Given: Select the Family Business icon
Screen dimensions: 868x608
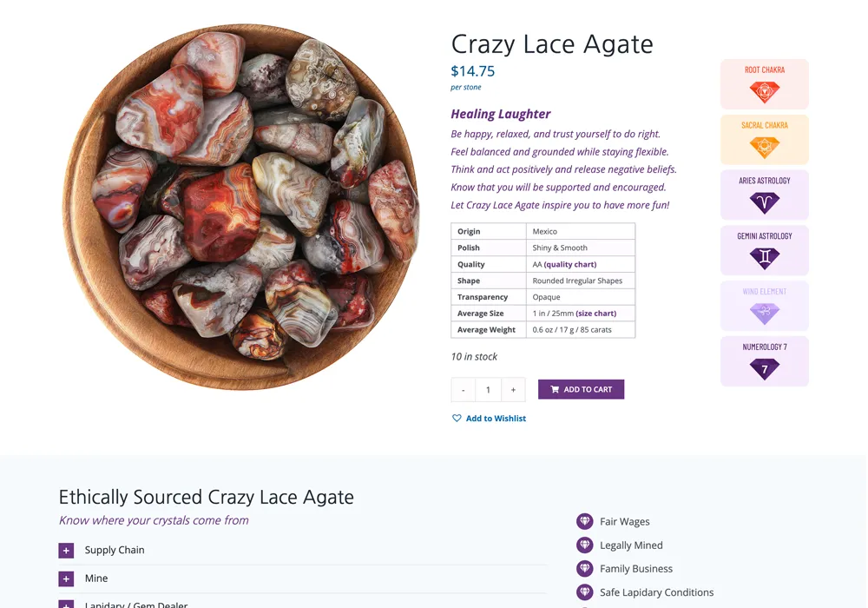Looking at the screenshot, I should pos(583,568).
